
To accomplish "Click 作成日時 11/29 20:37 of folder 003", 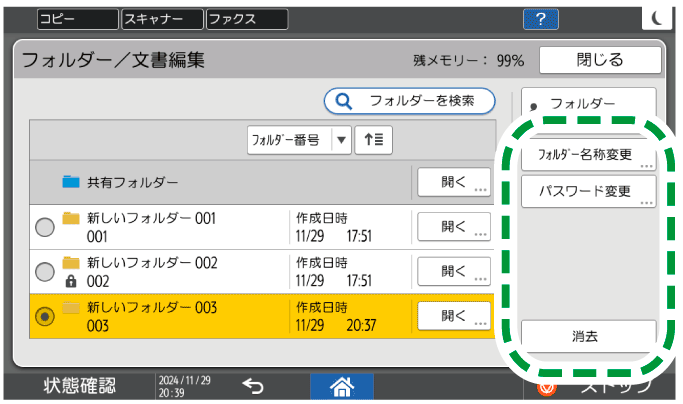I will click(x=336, y=316).
